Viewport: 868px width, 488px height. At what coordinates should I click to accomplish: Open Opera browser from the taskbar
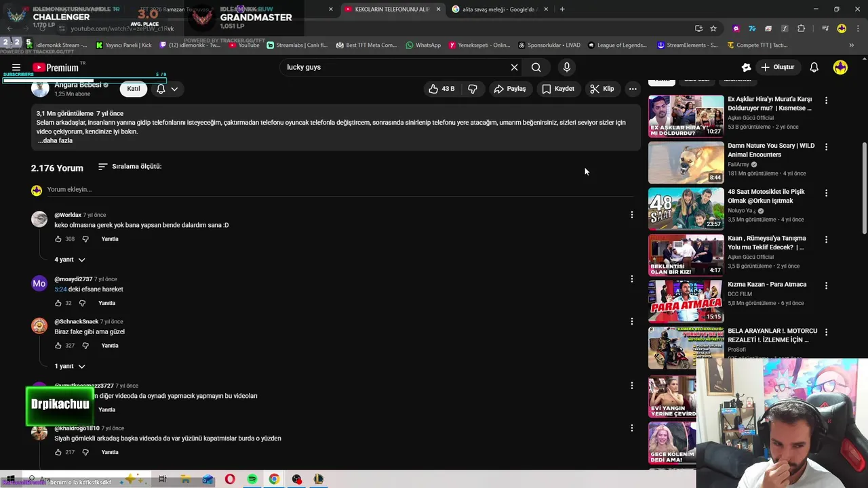pyautogui.click(x=230, y=479)
